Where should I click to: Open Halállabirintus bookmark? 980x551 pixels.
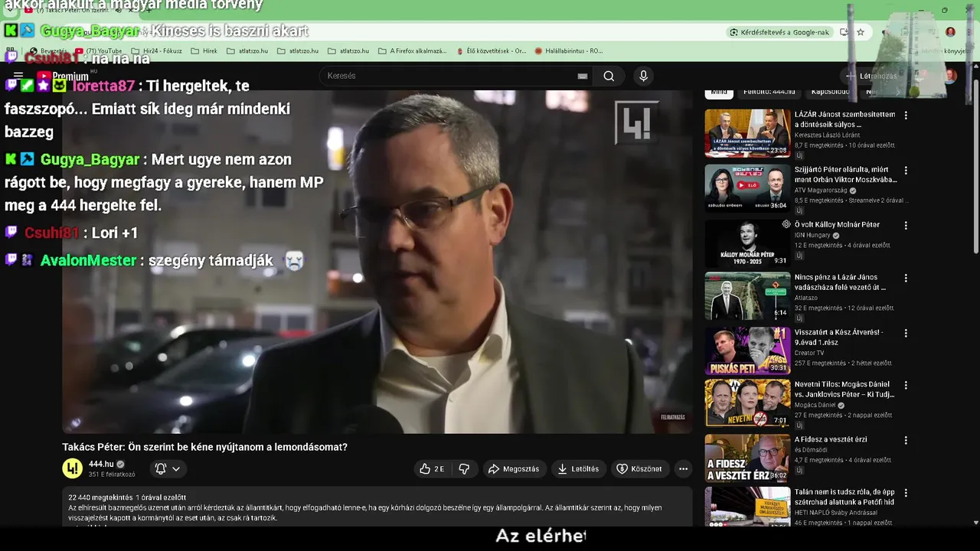[x=568, y=51]
